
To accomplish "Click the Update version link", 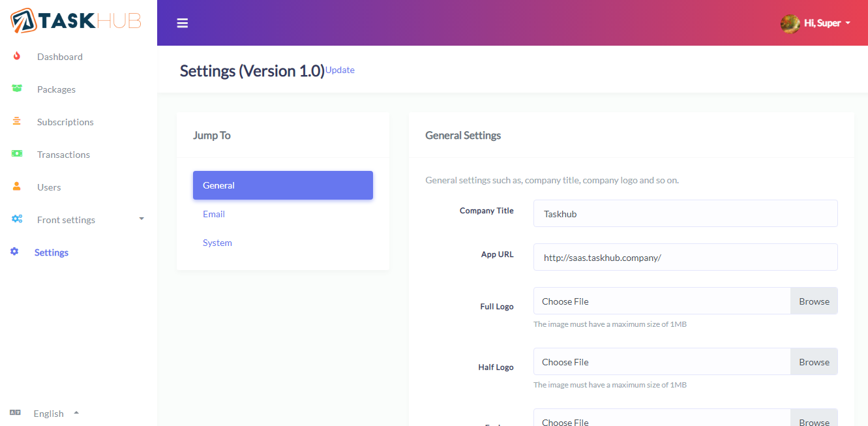I will pyautogui.click(x=340, y=70).
